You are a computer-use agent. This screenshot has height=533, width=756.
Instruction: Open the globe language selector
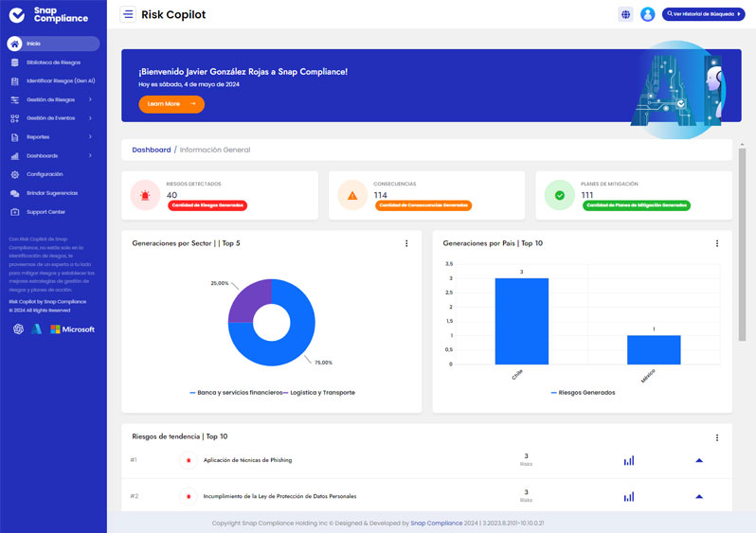point(625,14)
